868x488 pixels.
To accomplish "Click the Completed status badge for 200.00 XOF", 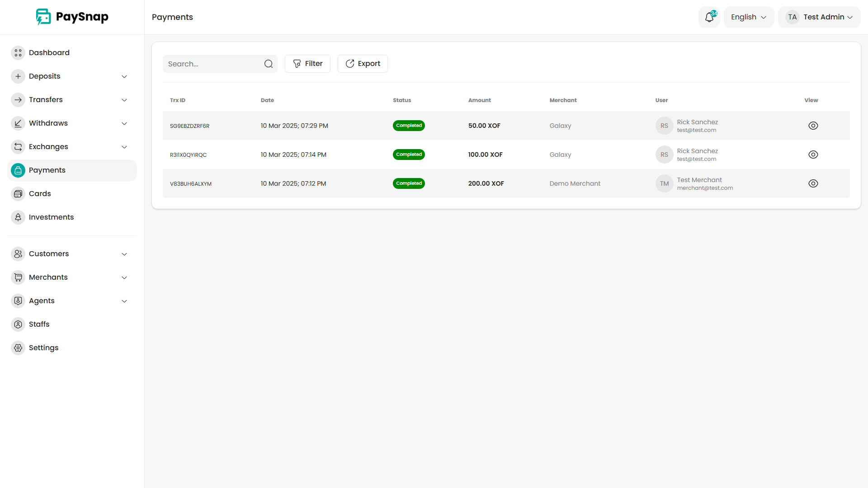I will tap(409, 183).
